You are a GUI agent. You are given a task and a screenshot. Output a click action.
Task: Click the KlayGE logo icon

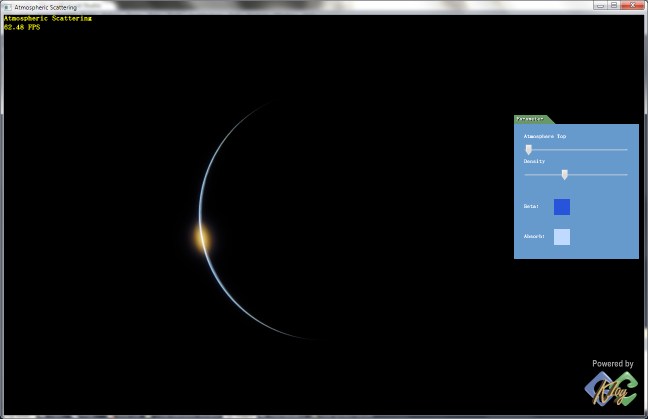pos(609,391)
